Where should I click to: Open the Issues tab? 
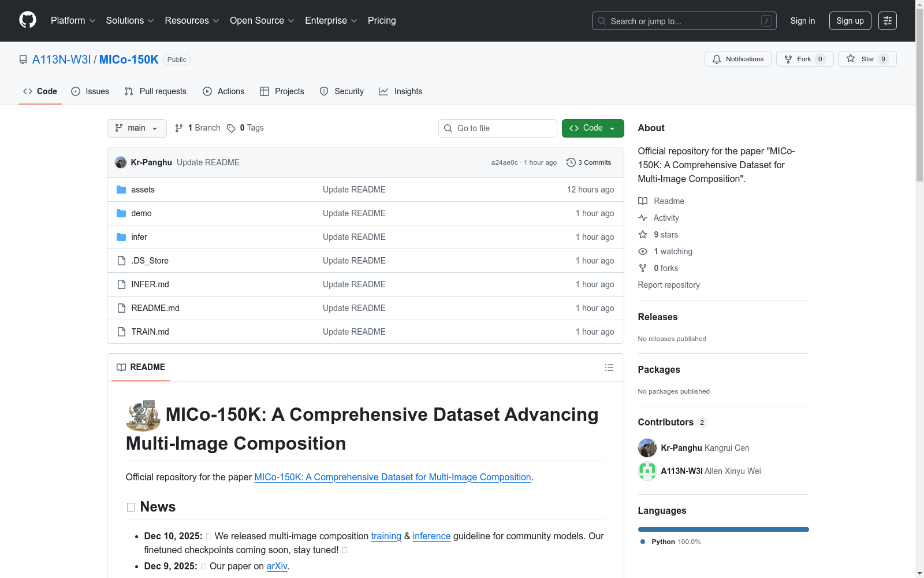(x=90, y=91)
